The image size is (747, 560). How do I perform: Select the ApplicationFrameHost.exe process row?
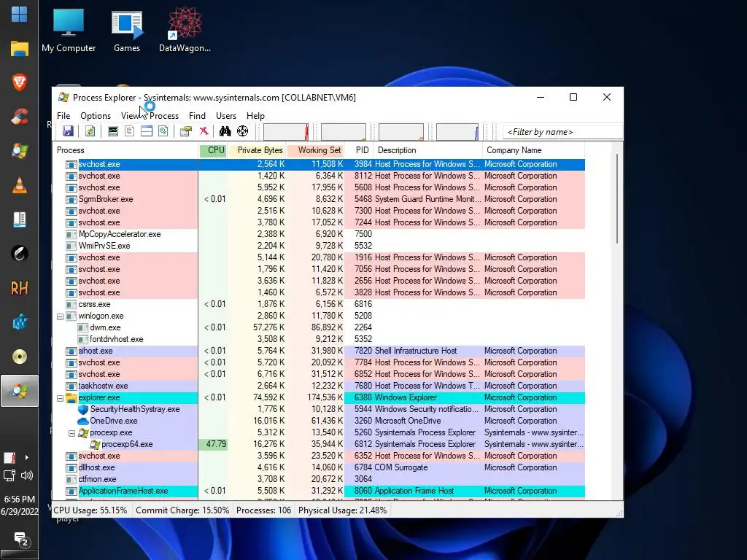coord(320,491)
